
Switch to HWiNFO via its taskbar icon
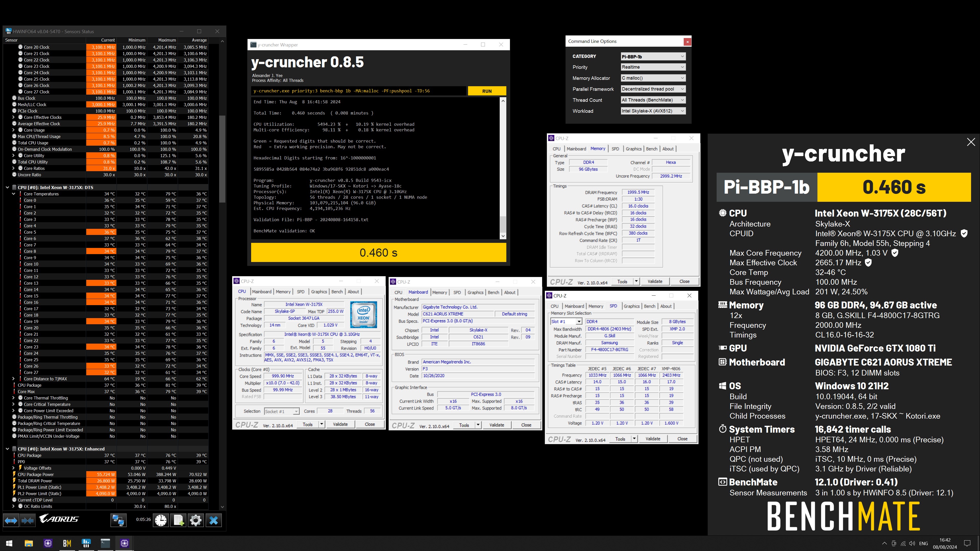86,543
